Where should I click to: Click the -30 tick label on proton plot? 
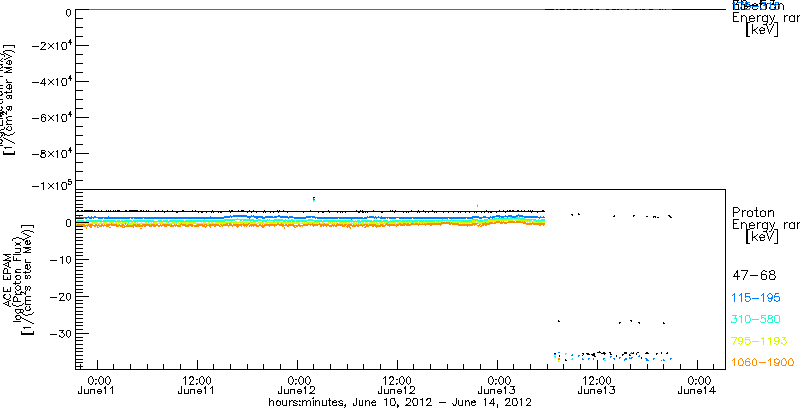[59, 334]
